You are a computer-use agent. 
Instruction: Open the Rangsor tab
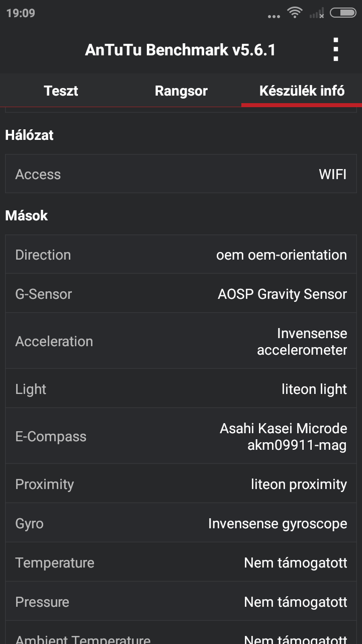pos(181,91)
